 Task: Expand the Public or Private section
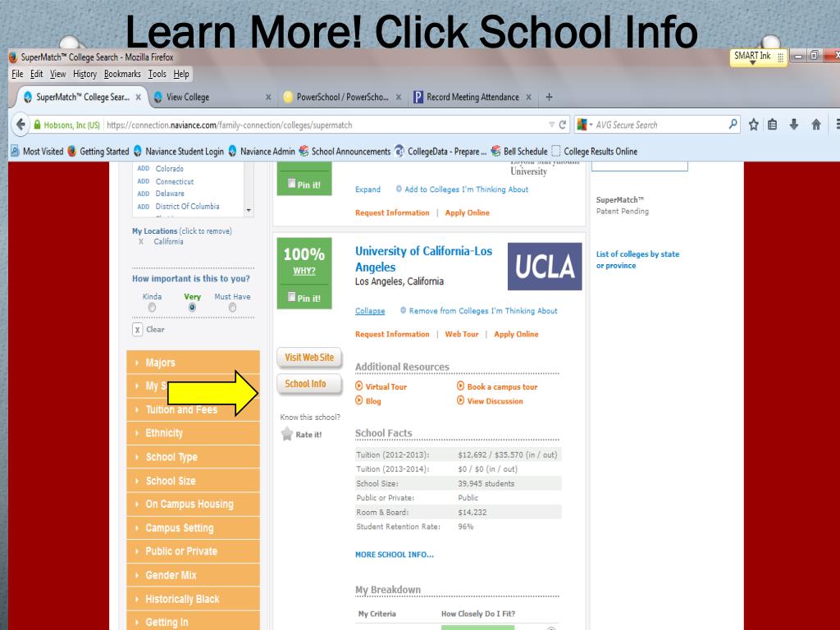coord(193,551)
